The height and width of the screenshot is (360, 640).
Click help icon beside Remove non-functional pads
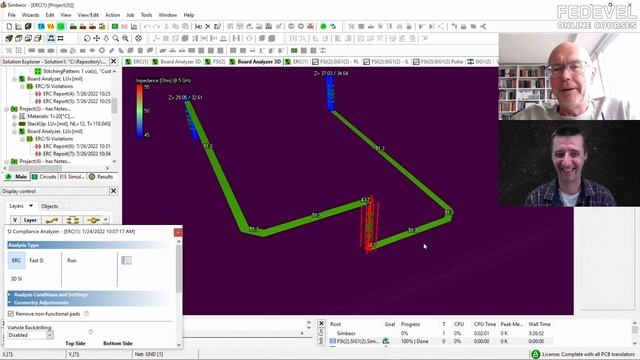coord(87,313)
